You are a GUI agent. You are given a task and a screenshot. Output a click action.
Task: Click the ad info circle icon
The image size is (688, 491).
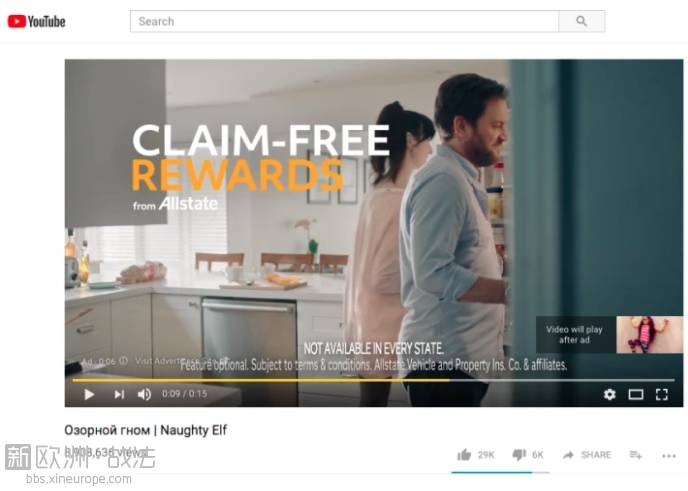tap(124, 361)
